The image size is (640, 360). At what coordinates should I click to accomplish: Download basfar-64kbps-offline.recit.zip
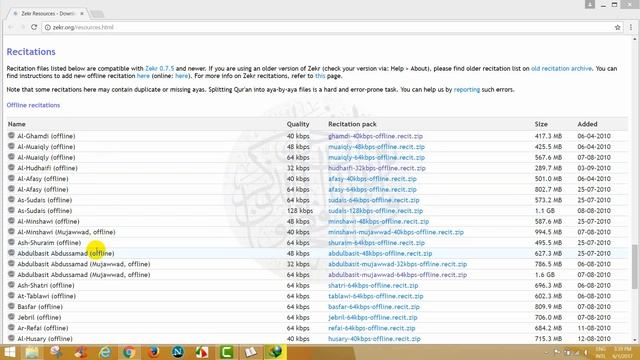click(x=374, y=307)
